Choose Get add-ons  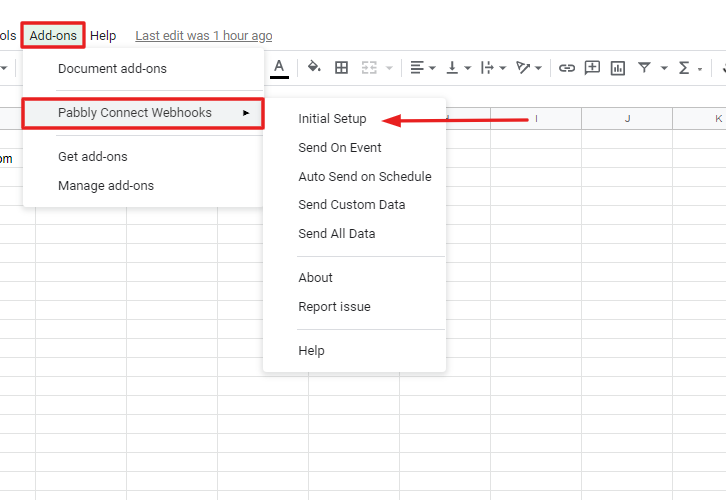click(93, 156)
